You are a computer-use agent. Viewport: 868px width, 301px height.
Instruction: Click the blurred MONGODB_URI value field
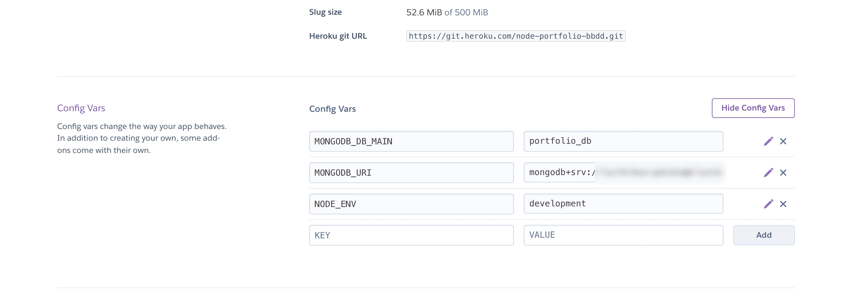pyautogui.click(x=623, y=172)
